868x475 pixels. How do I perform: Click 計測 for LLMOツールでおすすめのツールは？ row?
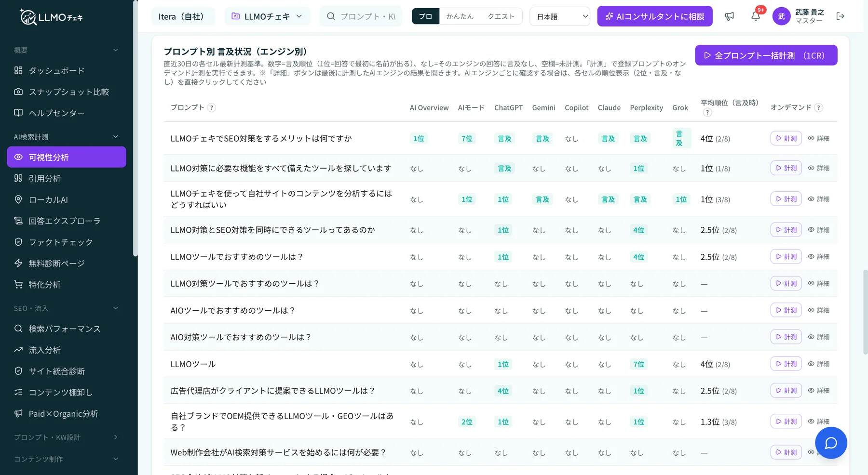pyautogui.click(x=786, y=257)
